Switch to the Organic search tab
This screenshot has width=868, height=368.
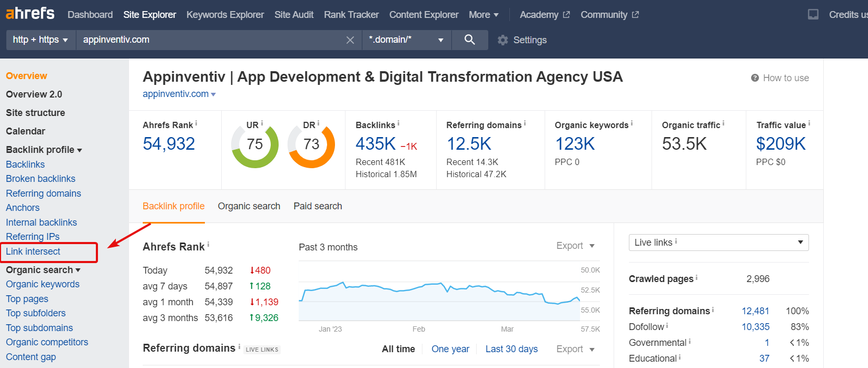pyautogui.click(x=249, y=206)
